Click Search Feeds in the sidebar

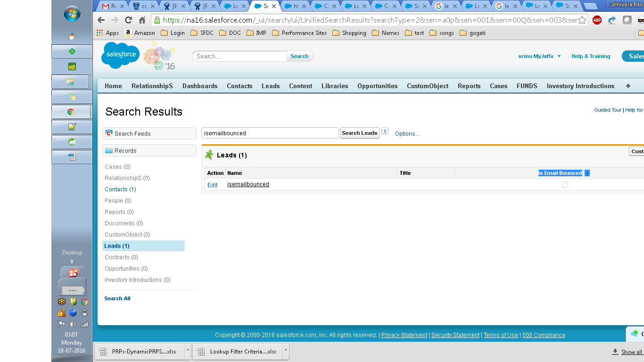(x=149, y=133)
